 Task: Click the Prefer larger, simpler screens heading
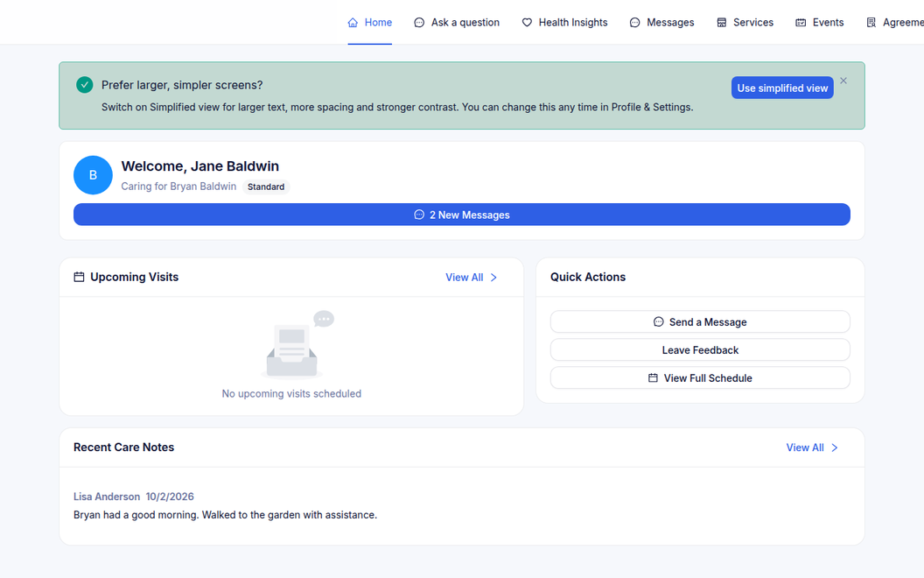tap(182, 85)
